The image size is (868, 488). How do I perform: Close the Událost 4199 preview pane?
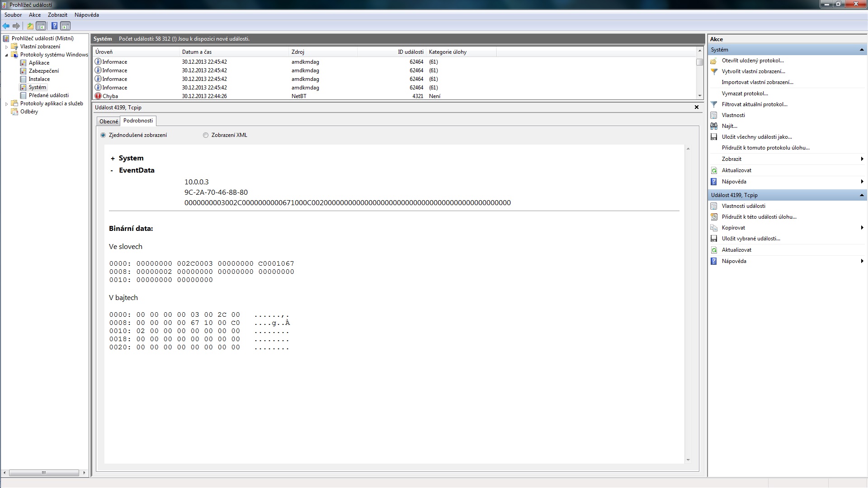point(696,107)
